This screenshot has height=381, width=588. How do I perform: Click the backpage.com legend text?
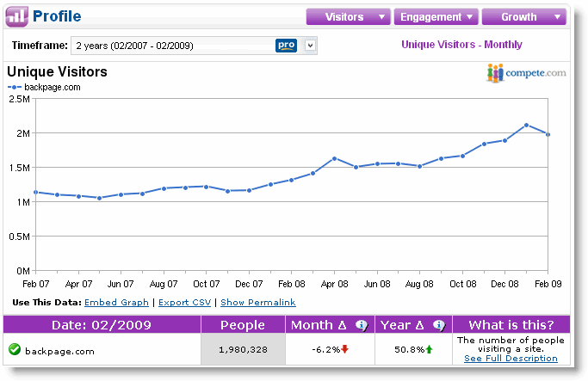point(53,87)
